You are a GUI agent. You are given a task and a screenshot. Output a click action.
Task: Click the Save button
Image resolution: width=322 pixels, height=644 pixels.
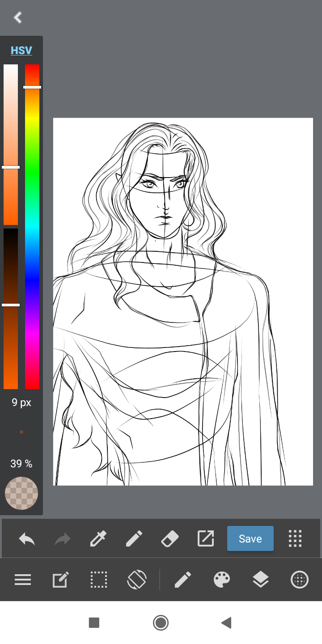(x=250, y=538)
